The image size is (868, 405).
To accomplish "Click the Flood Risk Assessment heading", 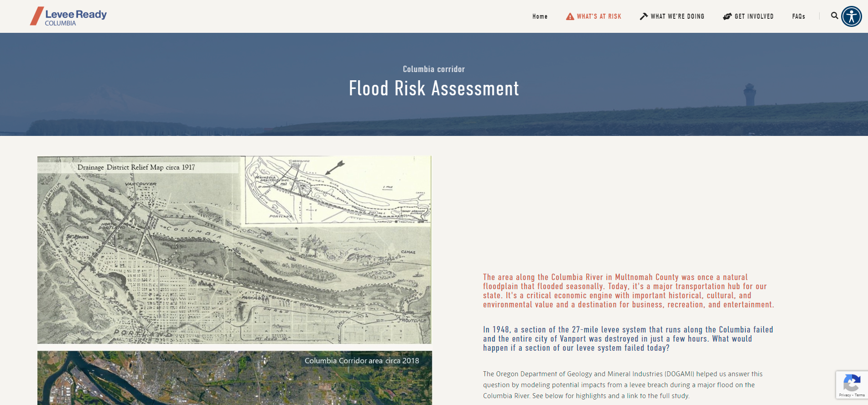I will pyautogui.click(x=434, y=88).
